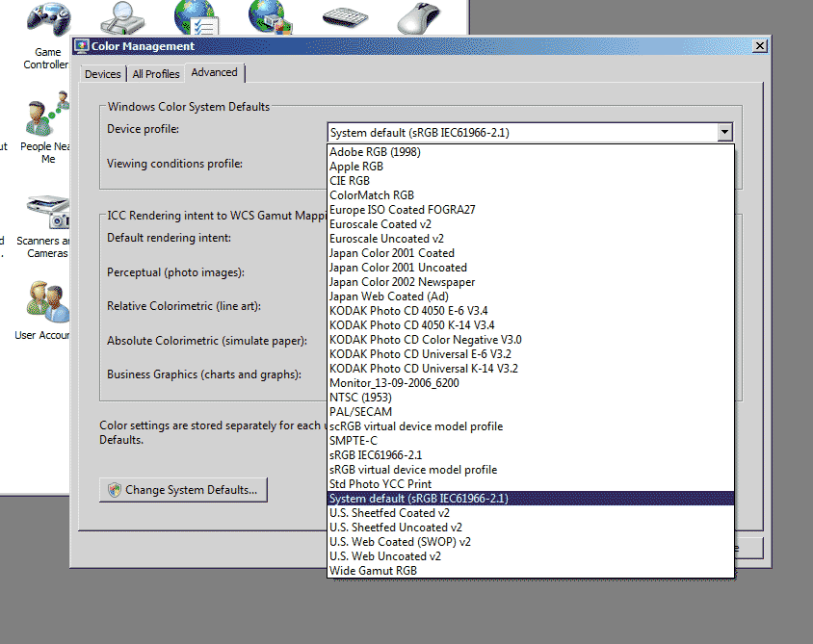Close the Color Management dialog
The height and width of the screenshot is (644, 813).
(760, 46)
